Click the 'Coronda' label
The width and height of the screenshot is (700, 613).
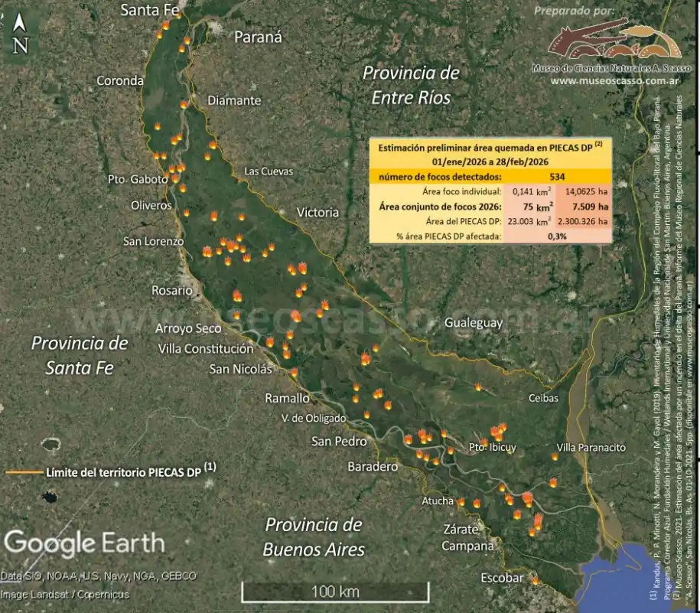pos(120,81)
